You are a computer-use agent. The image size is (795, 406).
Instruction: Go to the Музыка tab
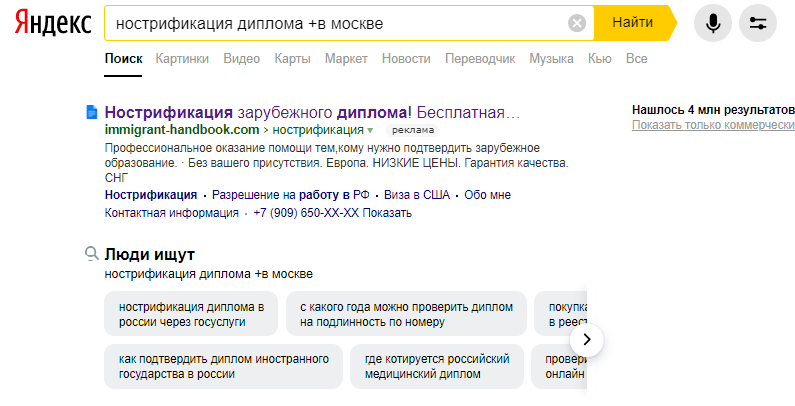pyautogui.click(x=551, y=59)
